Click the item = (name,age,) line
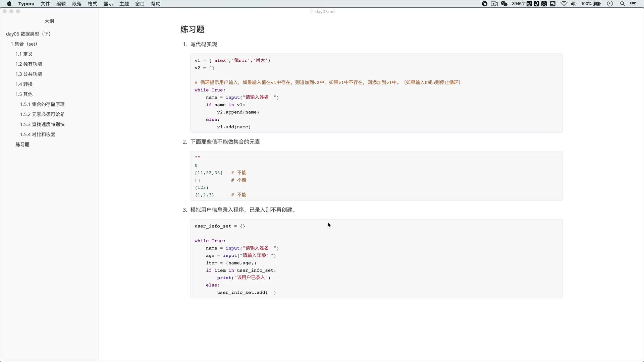The width and height of the screenshot is (644, 362). [x=231, y=263]
